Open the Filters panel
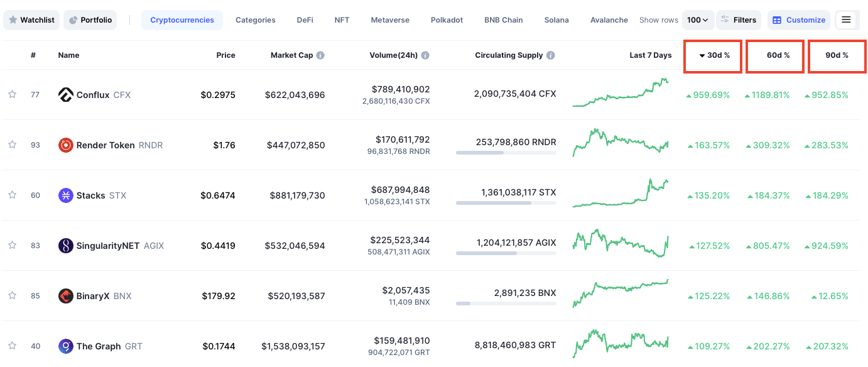 [739, 20]
